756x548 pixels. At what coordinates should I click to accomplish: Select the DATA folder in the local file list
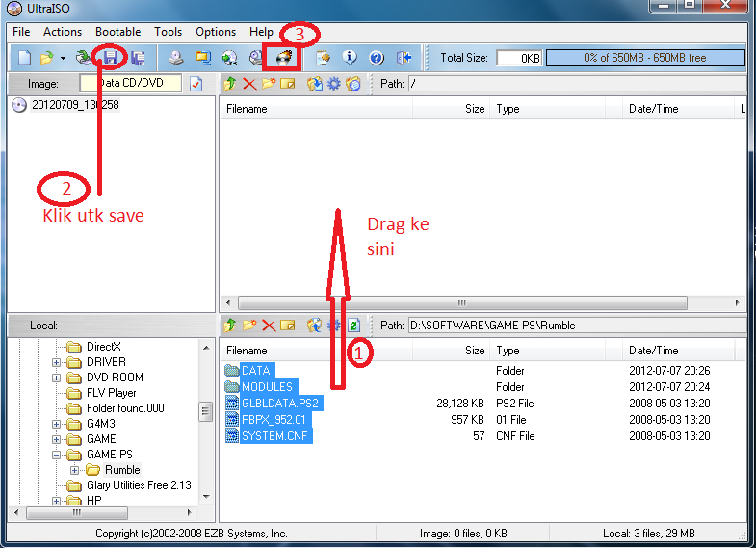coord(256,371)
